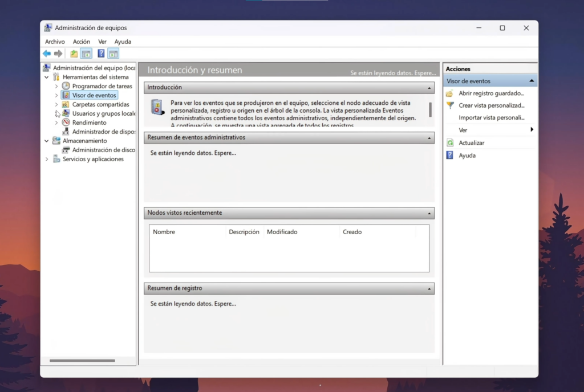
Task: Click the Up one level folder icon
Action: [x=74, y=54]
